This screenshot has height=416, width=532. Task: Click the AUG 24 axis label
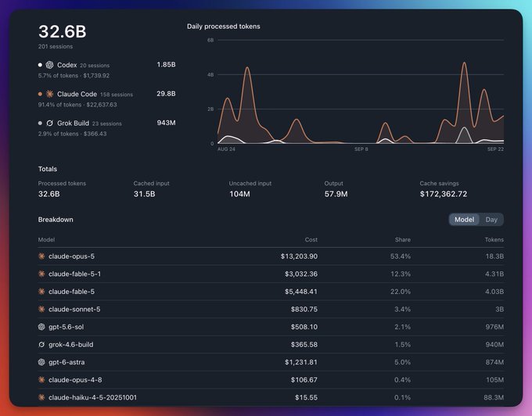tap(226, 149)
